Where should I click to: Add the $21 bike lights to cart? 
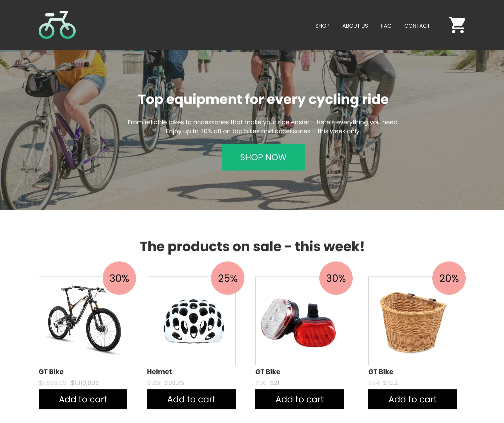click(x=300, y=399)
